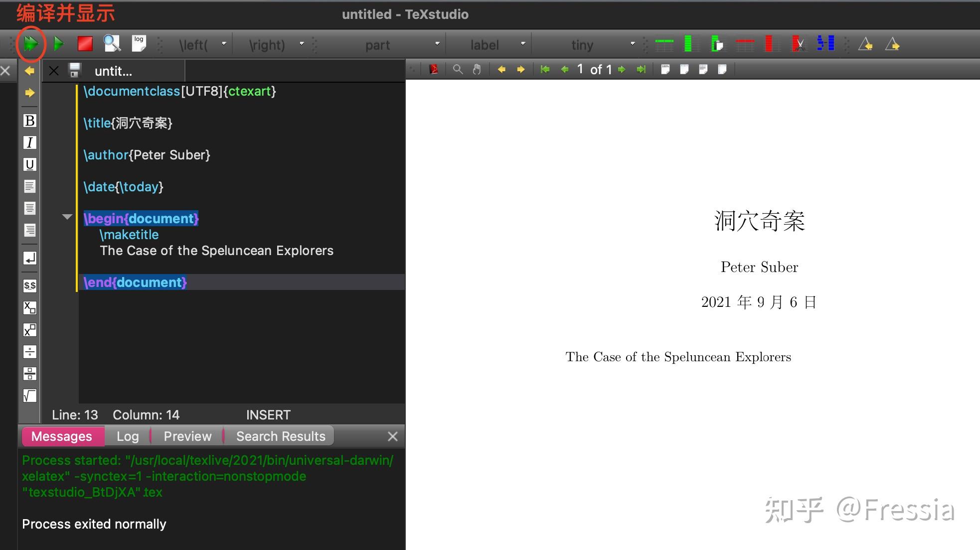Open the sectioning dropdown labeled part

[437, 44]
